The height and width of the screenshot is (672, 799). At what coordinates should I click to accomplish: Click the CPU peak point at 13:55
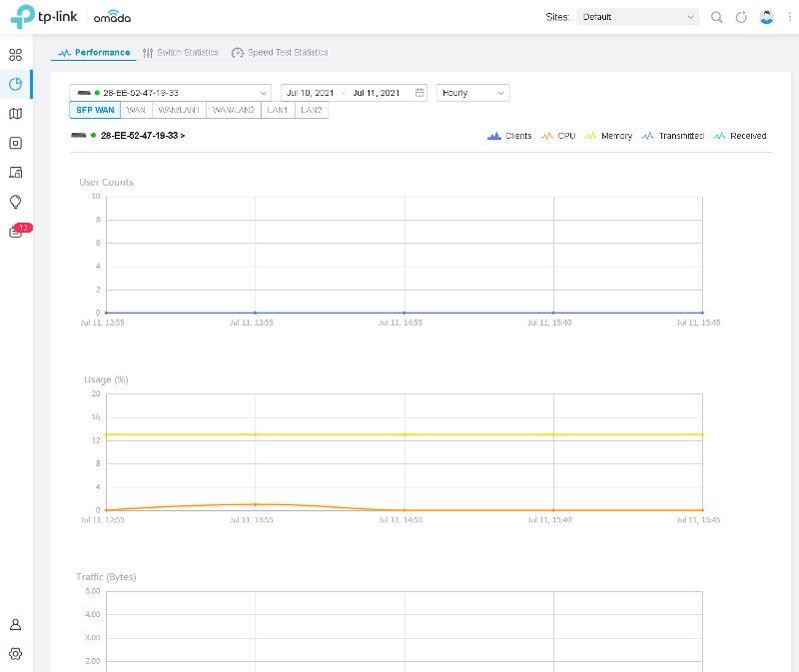pos(256,504)
